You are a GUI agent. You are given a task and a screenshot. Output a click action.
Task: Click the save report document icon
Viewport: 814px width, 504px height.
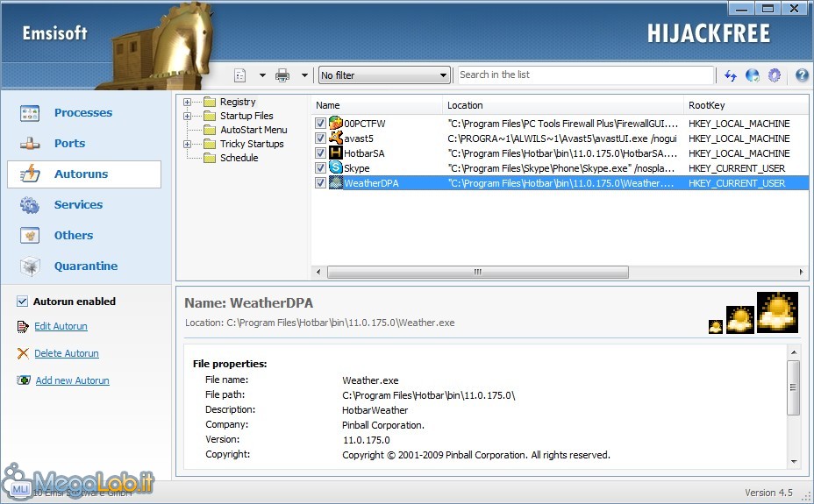click(x=239, y=75)
